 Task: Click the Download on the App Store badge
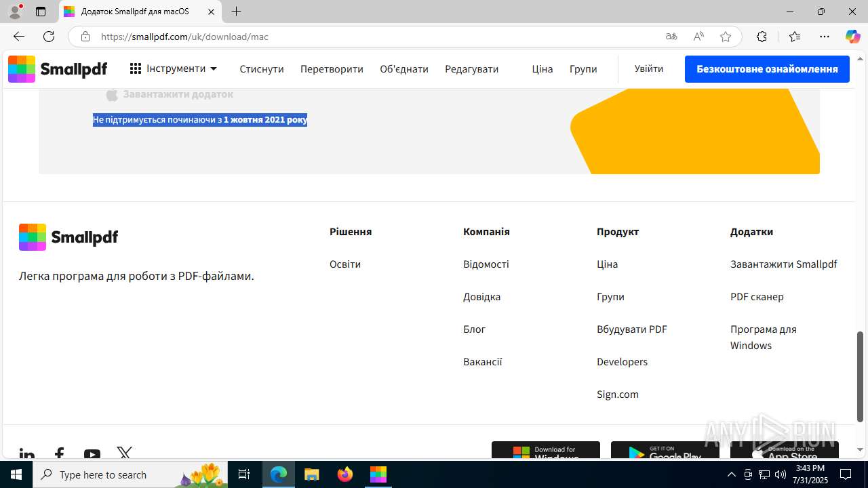pos(785,451)
